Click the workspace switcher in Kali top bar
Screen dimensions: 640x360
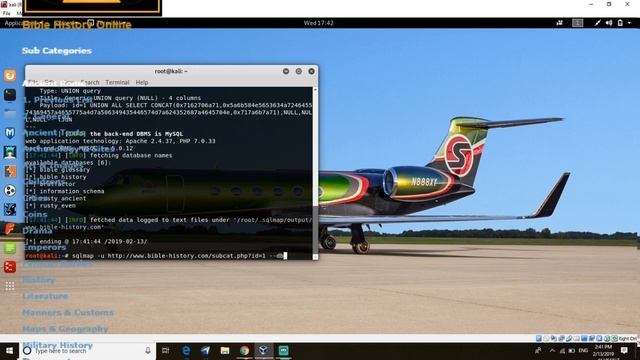[x=577, y=23]
